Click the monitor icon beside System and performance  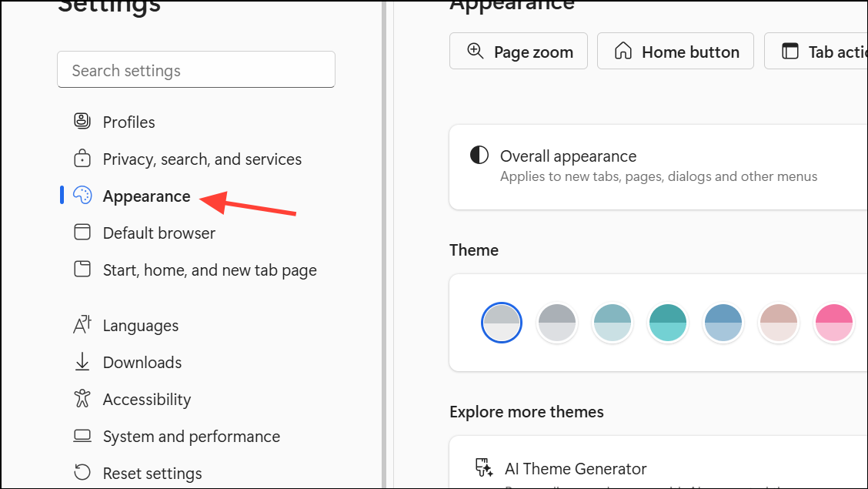(82, 435)
